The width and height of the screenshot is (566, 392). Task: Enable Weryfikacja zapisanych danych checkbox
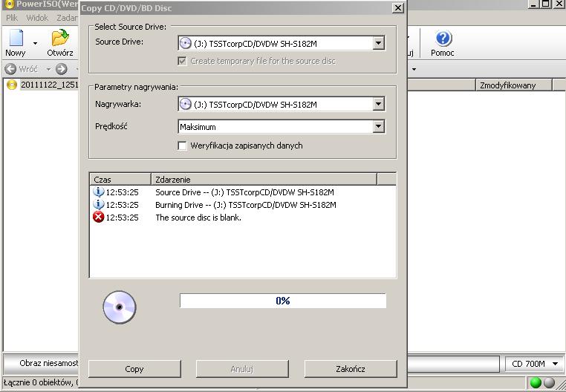tap(182, 146)
